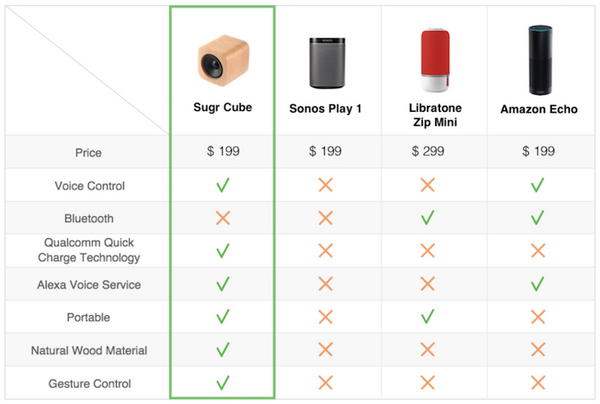Click Libratone Zip Mini Bluetooth checkmark

pyautogui.click(x=428, y=218)
